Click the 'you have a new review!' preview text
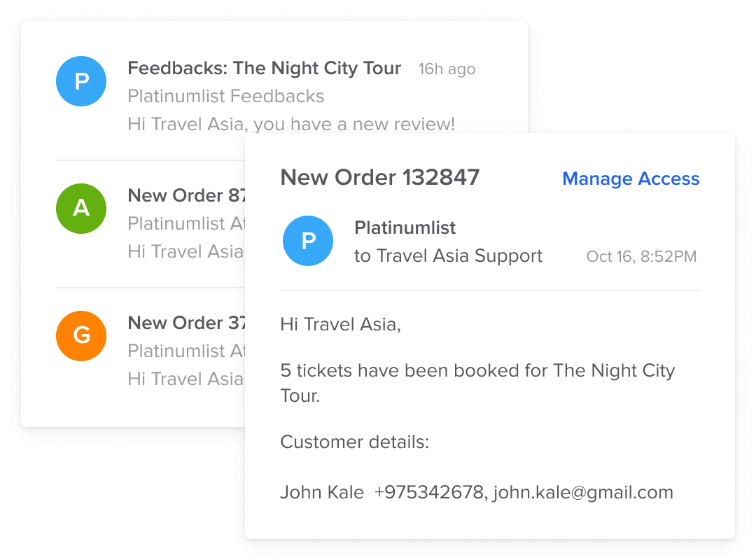 (354, 125)
